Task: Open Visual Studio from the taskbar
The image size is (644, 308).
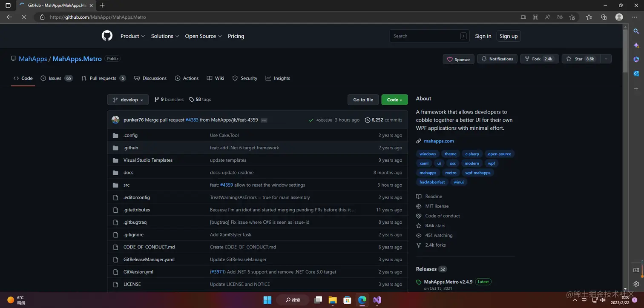Action: point(377,300)
